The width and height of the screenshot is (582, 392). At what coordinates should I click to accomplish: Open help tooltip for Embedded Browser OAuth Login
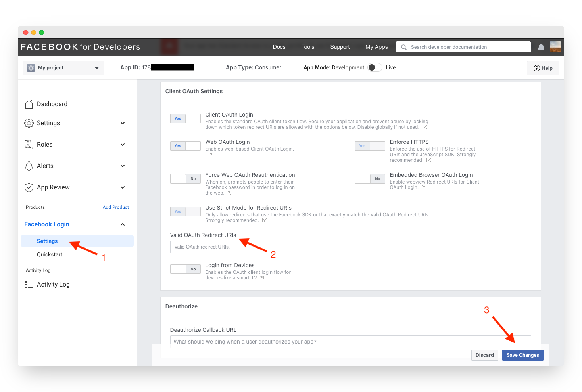(424, 187)
